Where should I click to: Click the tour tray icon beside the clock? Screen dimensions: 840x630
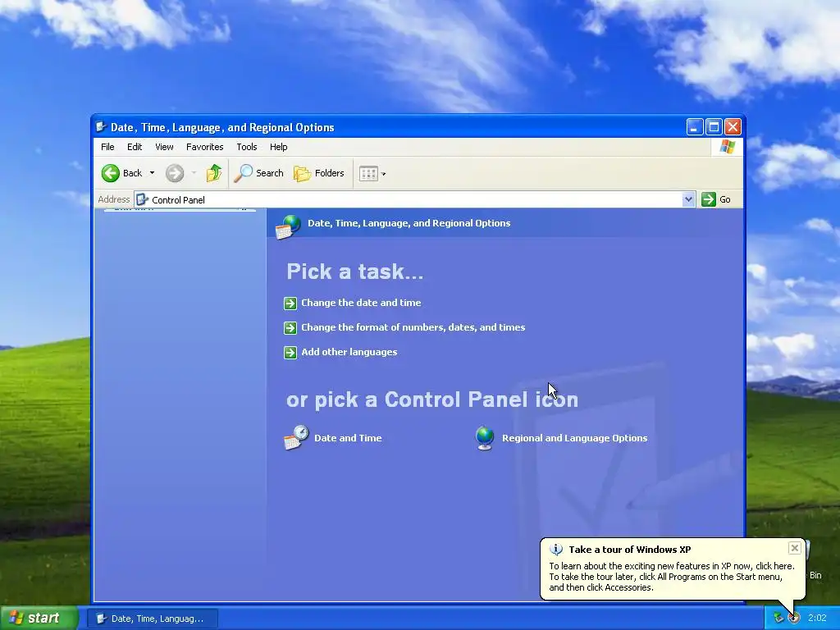(794, 618)
